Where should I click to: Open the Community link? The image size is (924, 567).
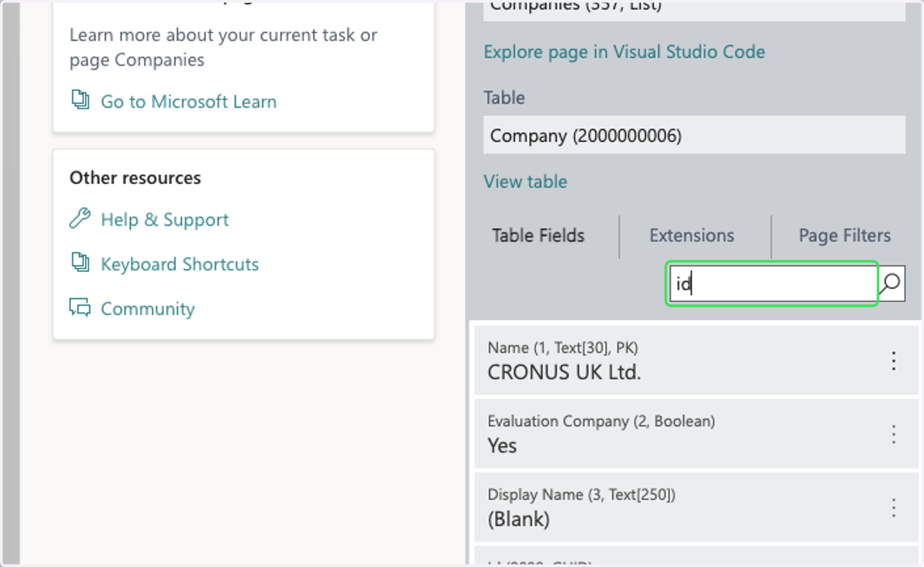(148, 309)
